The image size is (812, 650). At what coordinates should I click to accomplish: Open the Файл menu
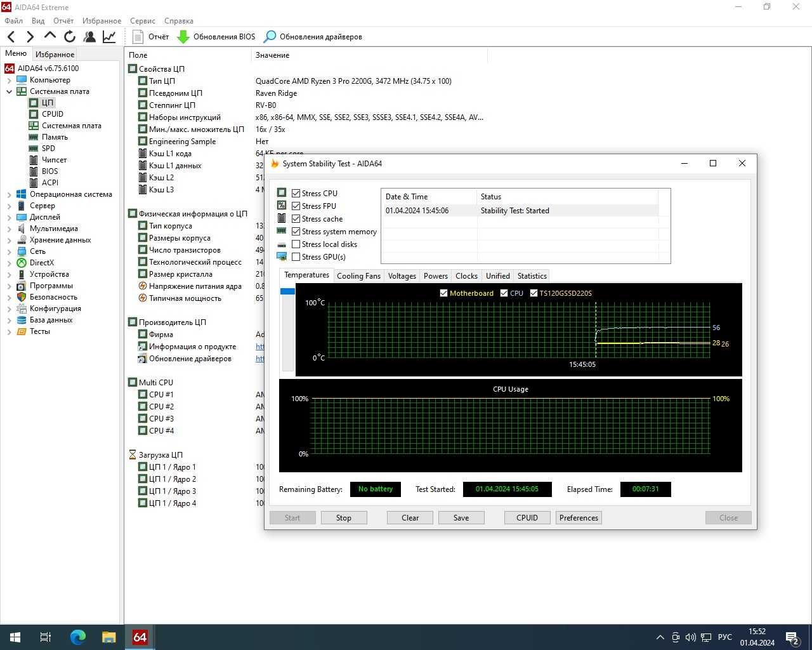tap(13, 21)
